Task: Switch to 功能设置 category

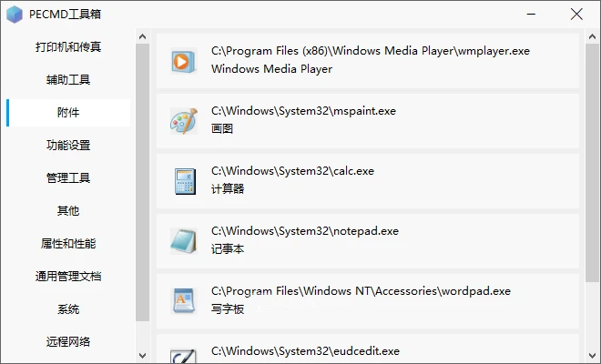Action: 68,146
